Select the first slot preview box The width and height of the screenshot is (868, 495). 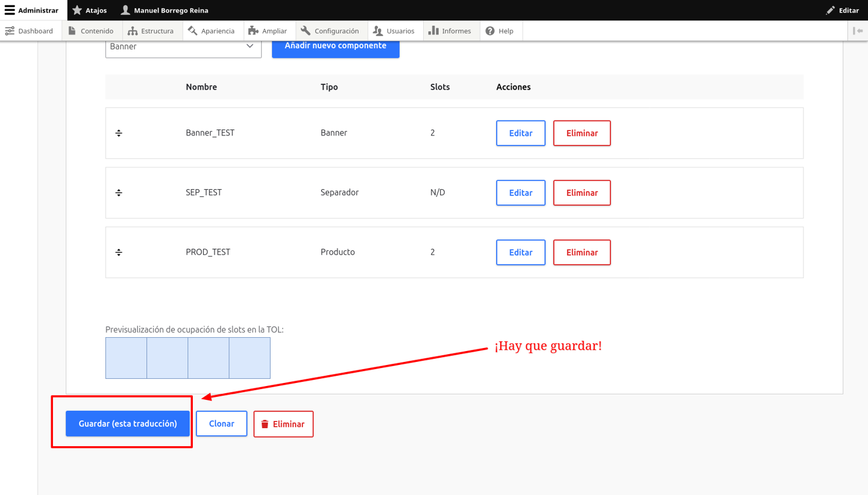(126, 358)
